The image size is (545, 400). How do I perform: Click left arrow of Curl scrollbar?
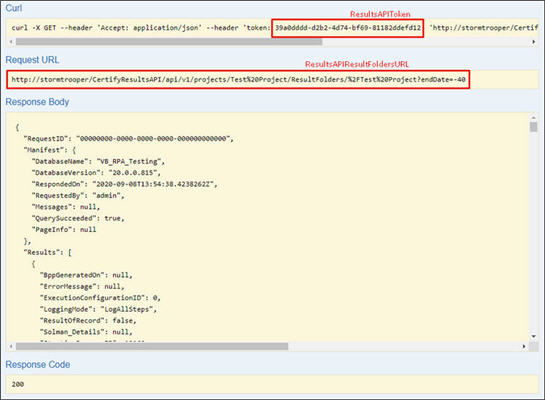coord(11,42)
